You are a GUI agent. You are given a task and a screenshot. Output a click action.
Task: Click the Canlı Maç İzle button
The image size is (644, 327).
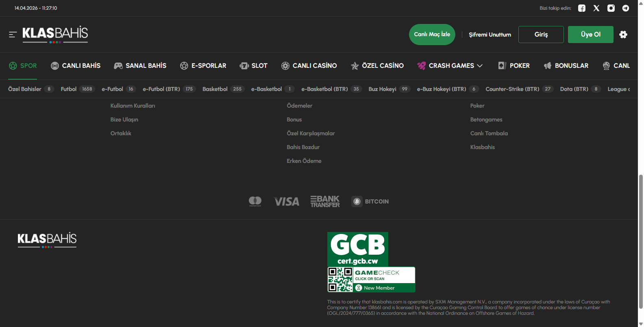pyautogui.click(x=432, y=35)
